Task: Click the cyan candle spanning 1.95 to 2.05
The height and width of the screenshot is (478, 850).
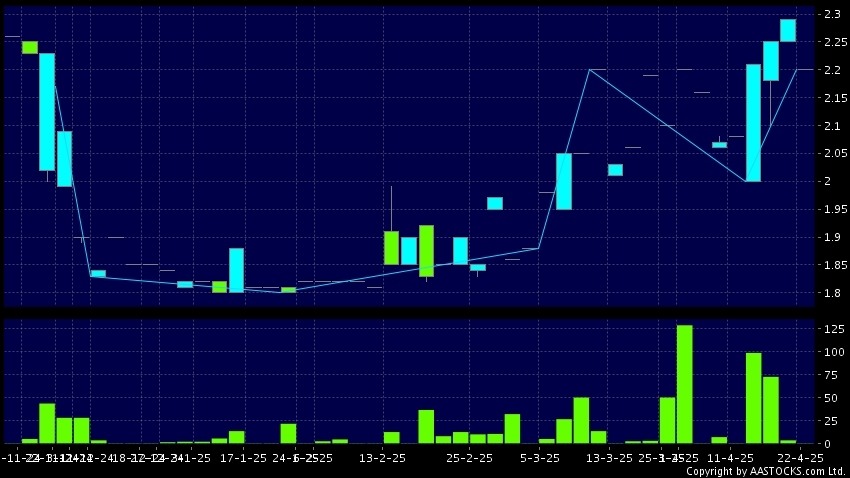Action: 564,182
